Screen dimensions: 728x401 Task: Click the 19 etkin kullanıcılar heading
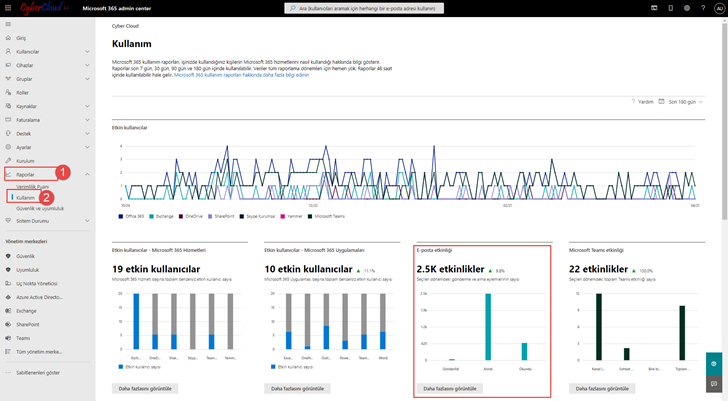156,269
